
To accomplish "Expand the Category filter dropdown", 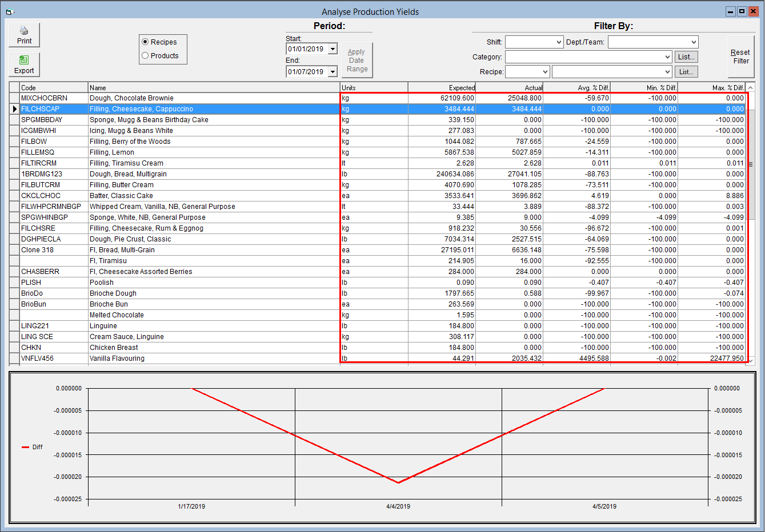I will click(x=667, y=57).
